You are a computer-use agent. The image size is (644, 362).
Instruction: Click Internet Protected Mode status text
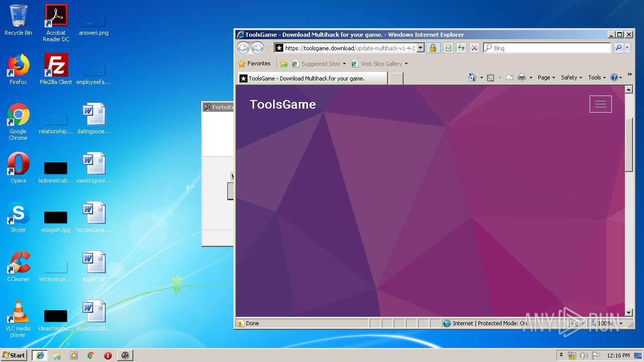490,323
